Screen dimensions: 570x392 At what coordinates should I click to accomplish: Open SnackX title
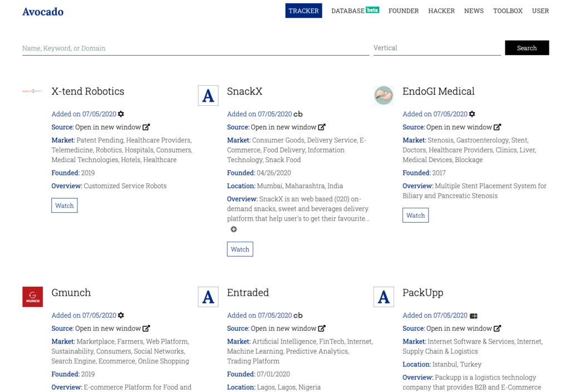coord(244,91)
